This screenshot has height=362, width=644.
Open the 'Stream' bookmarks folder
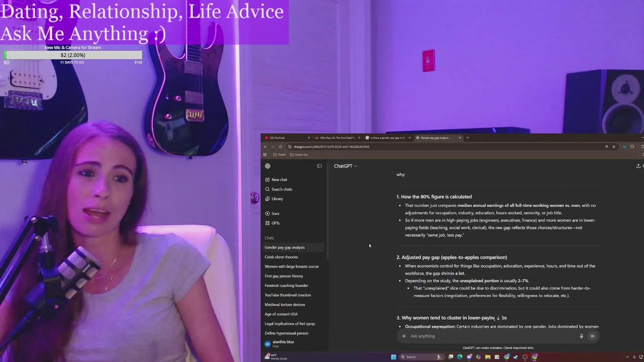[x=279, y=155]
